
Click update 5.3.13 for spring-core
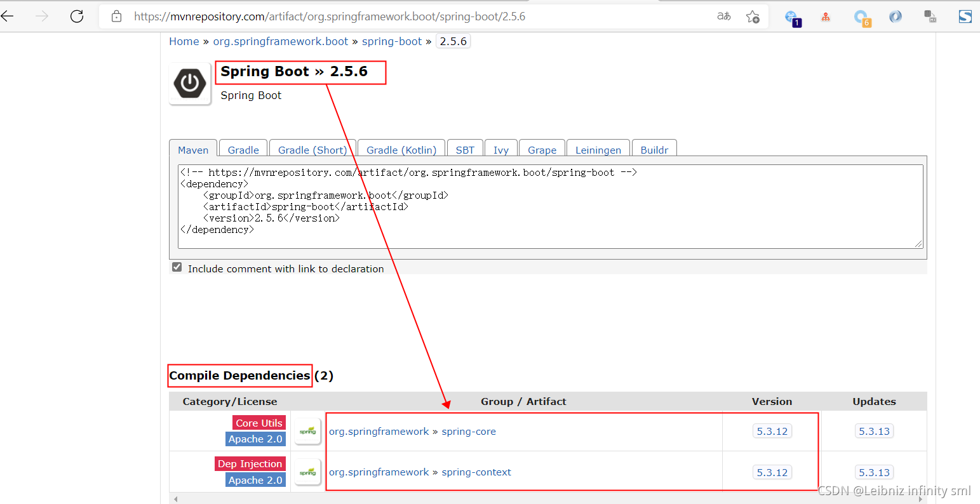(x=875, y=432)
